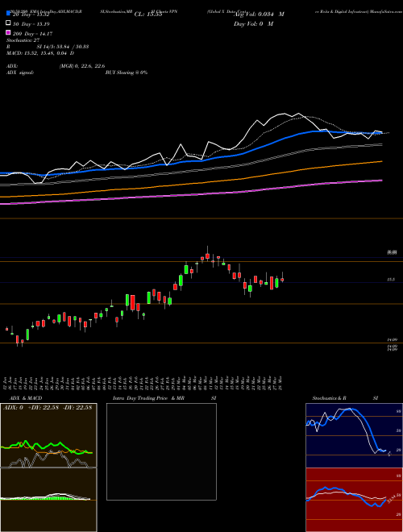Click the 'Stochastics: 27' readout
This screenshot has width=403, height=532.
point(23,40)
